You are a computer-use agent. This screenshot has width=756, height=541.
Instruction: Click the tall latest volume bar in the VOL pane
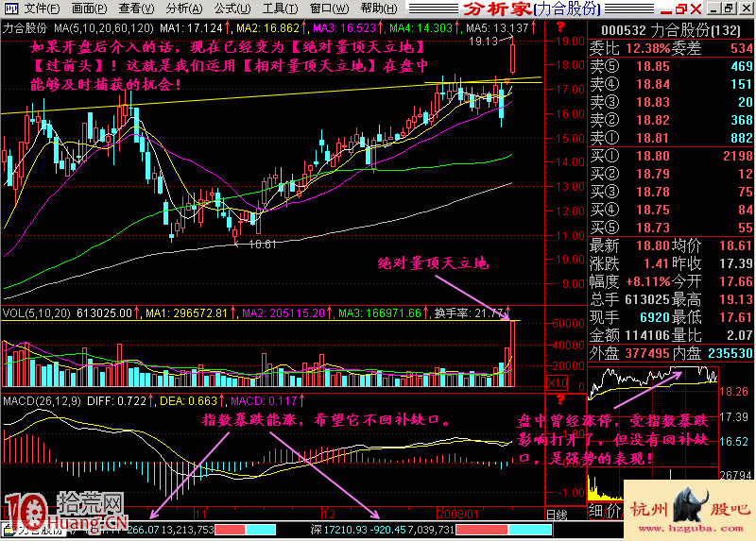click(512, 354)
